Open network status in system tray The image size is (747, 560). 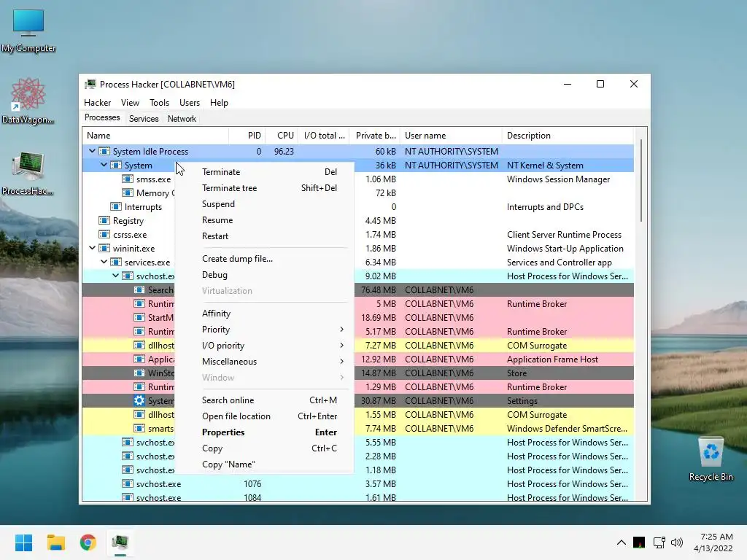tap(659, 542)
